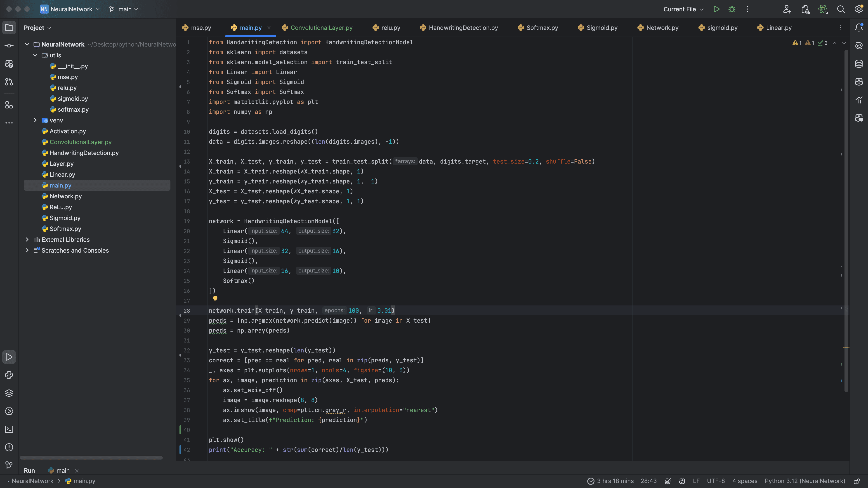Collapse the NeuralNetwork root folder
Screen dimensions: 868x488
point(27,45)
